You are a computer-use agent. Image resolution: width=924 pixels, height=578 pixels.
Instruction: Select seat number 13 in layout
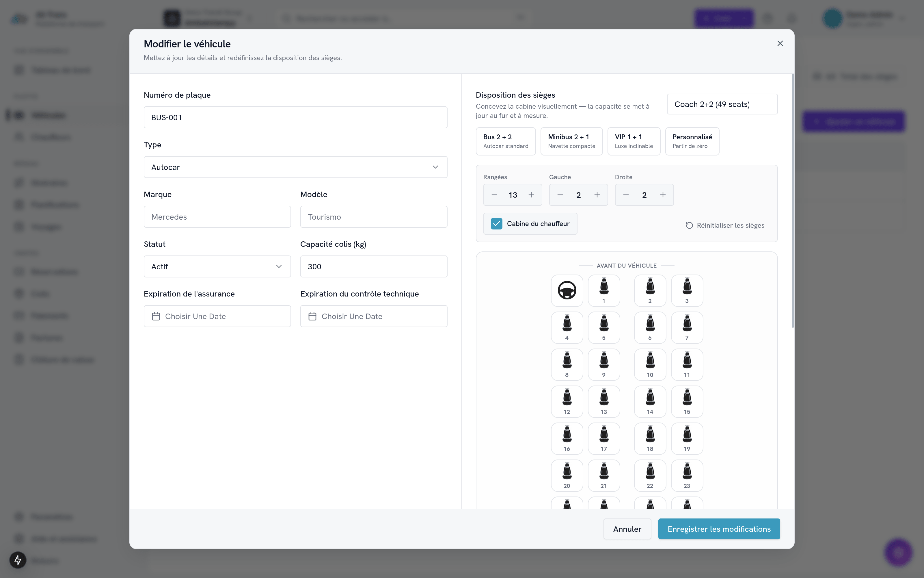point(604,402)
